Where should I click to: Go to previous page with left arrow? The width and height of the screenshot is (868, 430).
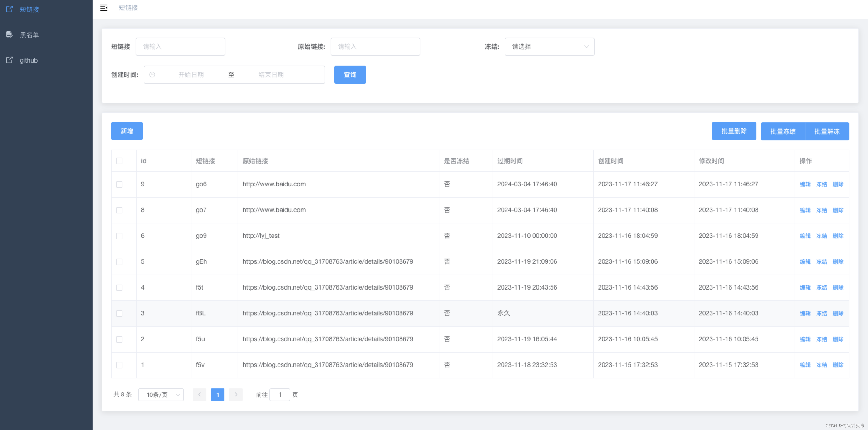coord(200,394)
